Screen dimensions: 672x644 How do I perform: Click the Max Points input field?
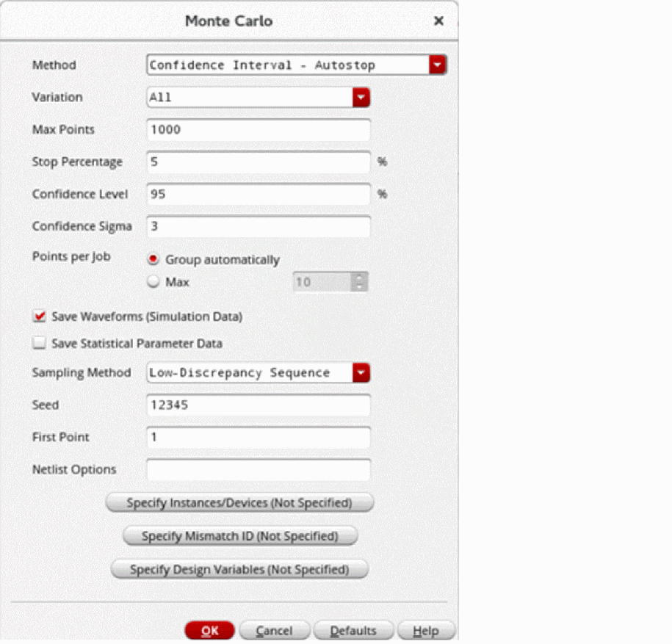point(259,130)
